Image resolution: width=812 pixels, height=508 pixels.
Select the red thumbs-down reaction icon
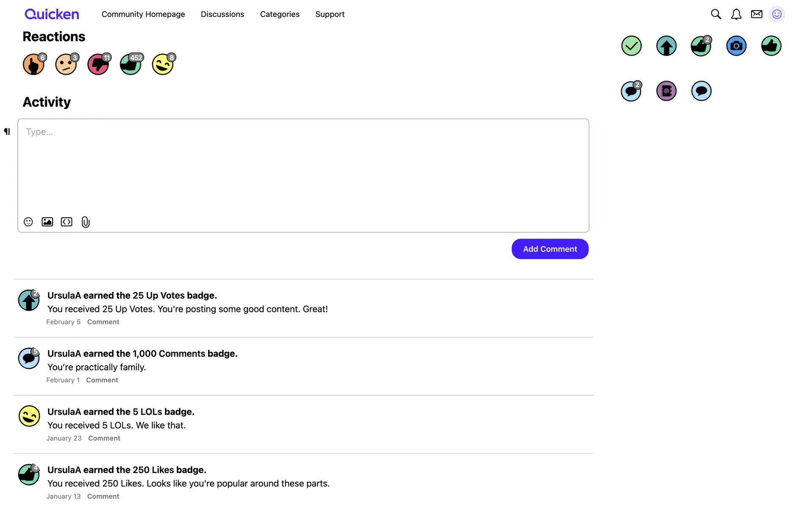pyautogui.click(x=98, y=65)
